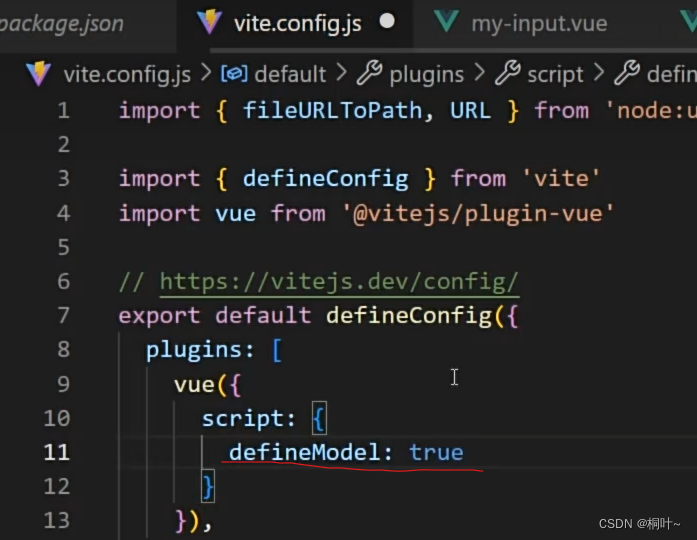697x540 pixels.
Task: Click line number 1 in gutter
Action: tap(64, 110)
